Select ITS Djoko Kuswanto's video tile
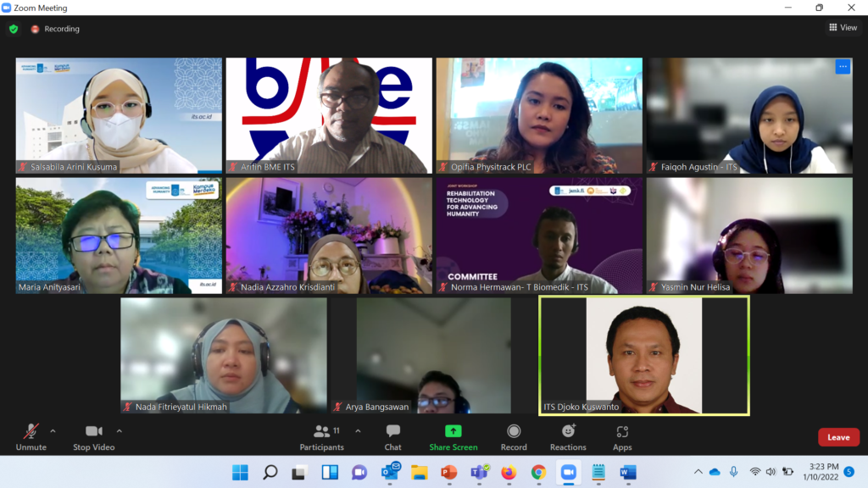Image resolution: width=868 pixels, height=488 pixels. click(x=644, y=356)
